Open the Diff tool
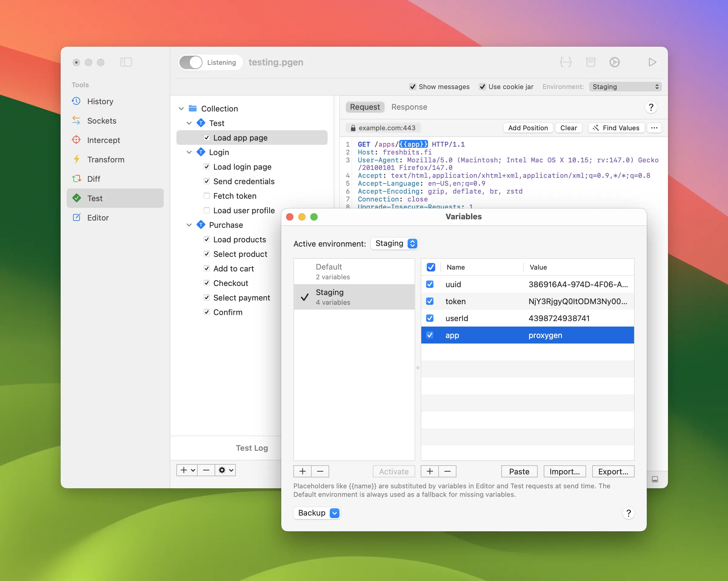This screenshot has height=581, width=728. (x=94, y=179)
